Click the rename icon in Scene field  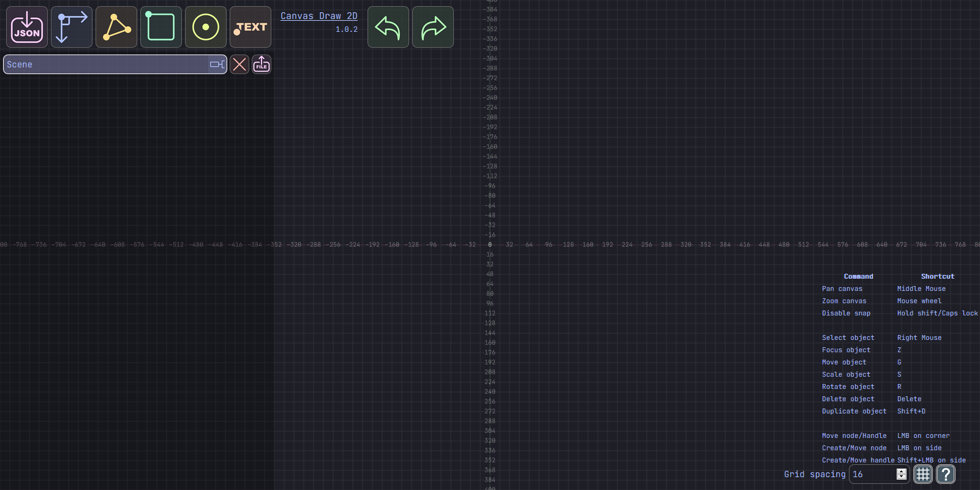pyautogui.click(x=217, y=64)
